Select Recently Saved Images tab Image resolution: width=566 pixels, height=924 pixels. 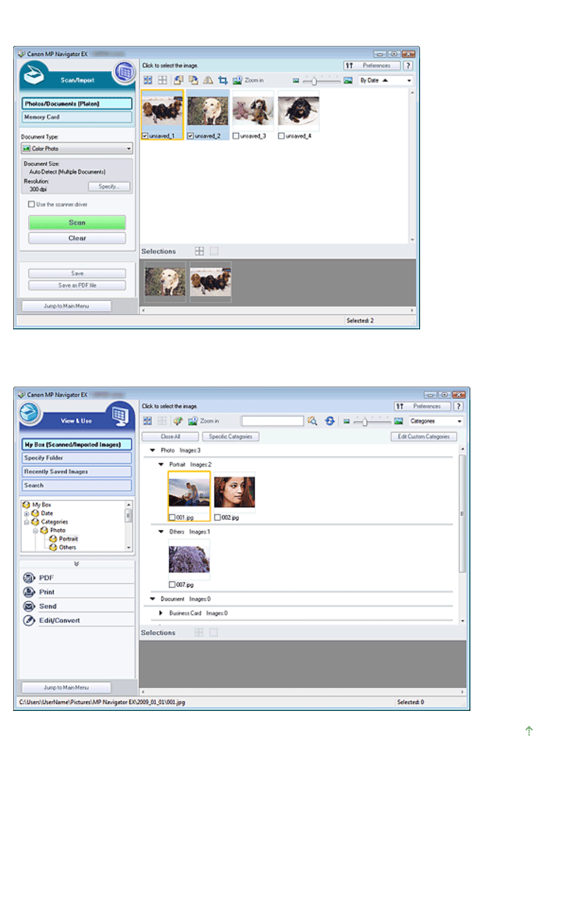(x=77, y=471)
